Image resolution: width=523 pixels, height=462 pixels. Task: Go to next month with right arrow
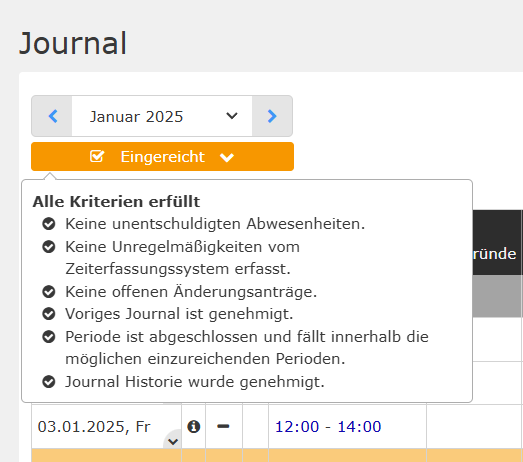(x=272, y=116)
